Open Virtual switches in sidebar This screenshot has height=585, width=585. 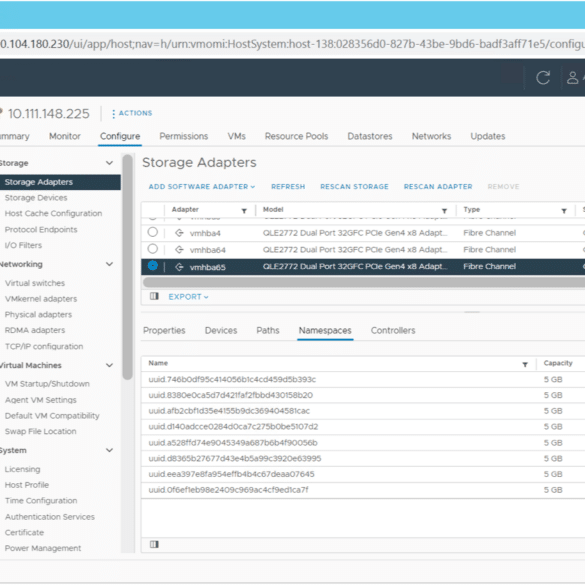pyautogui.click(x=35, y=283)
